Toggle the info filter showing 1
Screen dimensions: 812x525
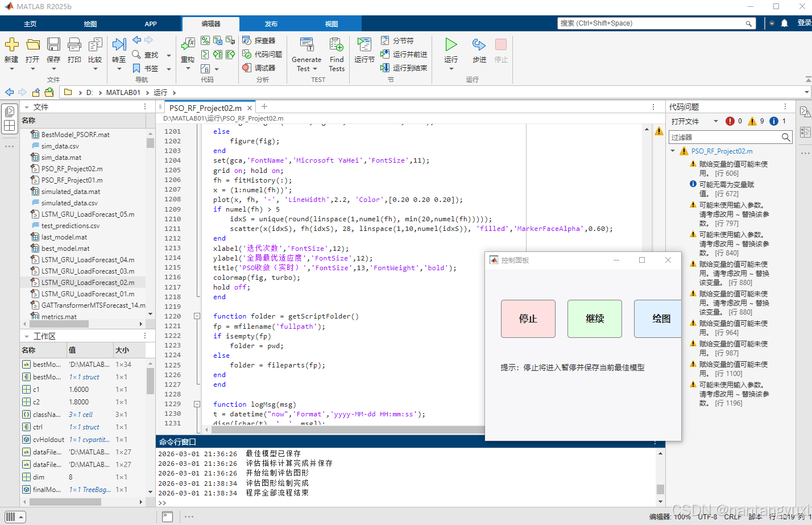(778, 121)
